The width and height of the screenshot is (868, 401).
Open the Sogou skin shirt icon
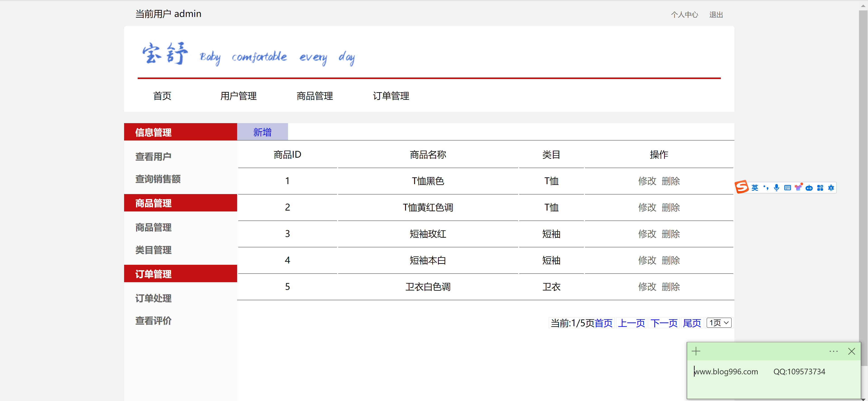pyautogui.click(x=798, y=188)
